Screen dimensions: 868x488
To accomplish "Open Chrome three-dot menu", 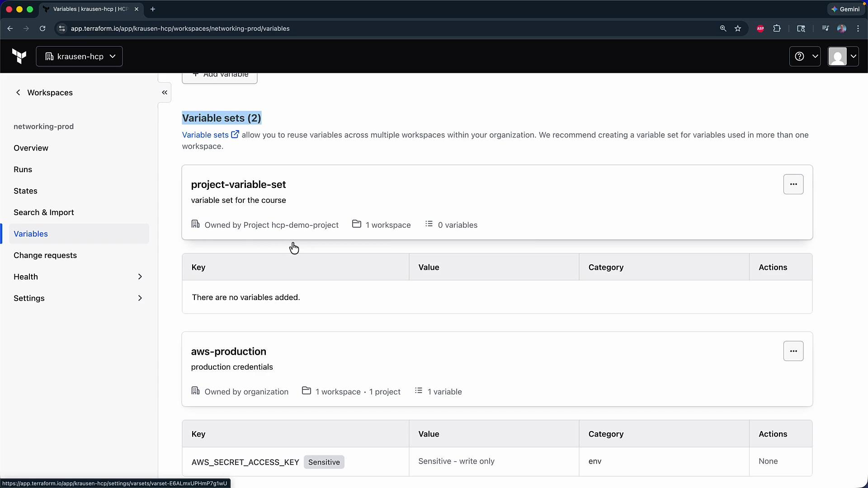I will tap(858, 28).
